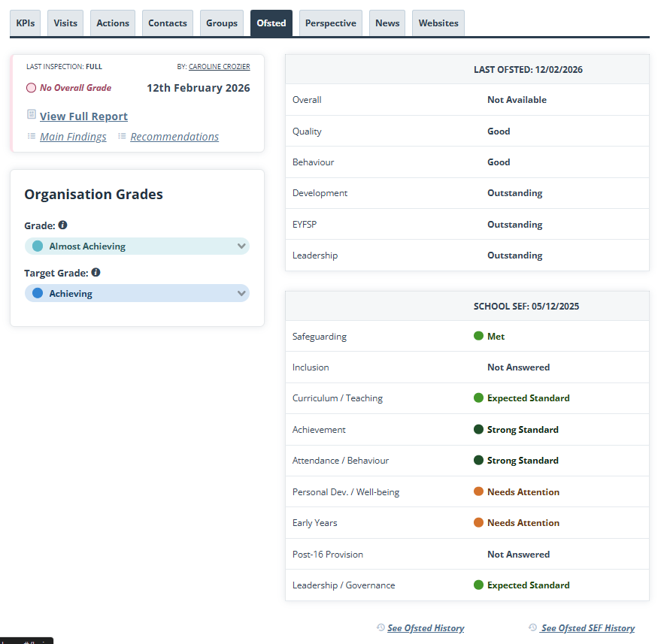
Task: Click the SCHOOL SEF: 05/12/2025 header
Action: coord(526,307)
